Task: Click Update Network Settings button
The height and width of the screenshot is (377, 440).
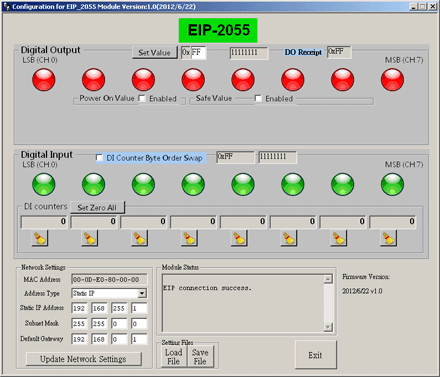Action: pyautogui.click(x=83, y=359)
